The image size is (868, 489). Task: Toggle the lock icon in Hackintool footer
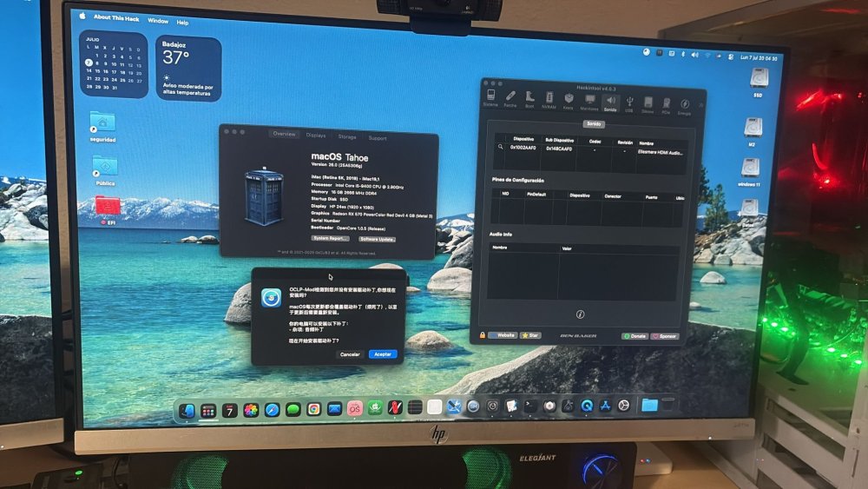coord(482,334)
